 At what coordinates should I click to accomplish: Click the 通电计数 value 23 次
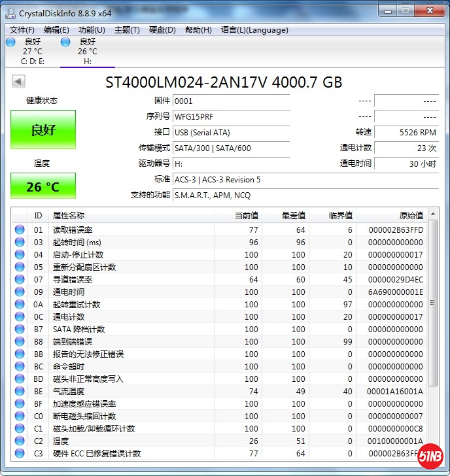(407, 148)
